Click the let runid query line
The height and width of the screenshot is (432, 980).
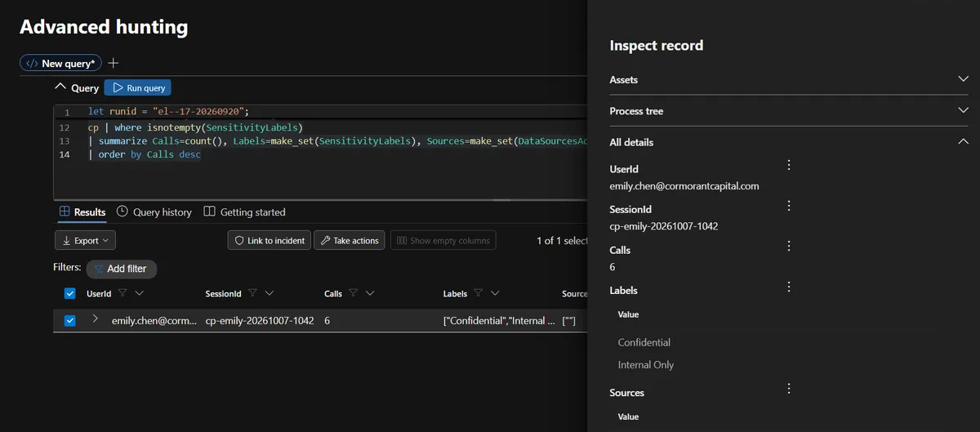(168, 112)
